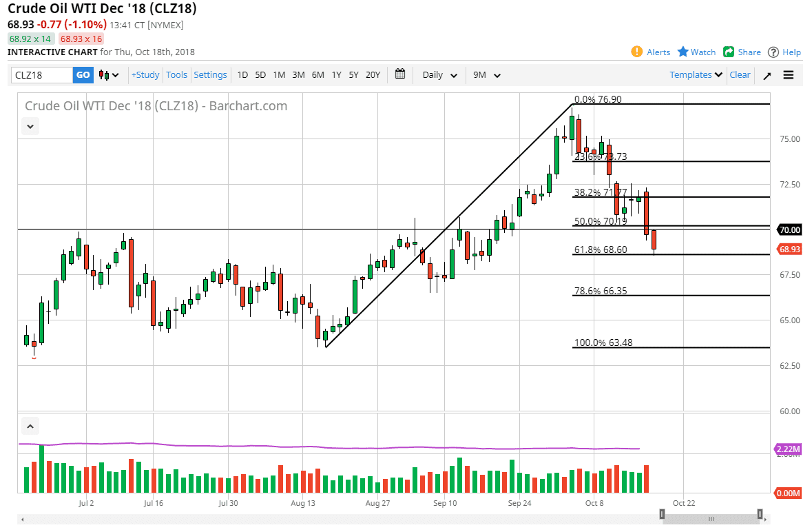Select the 5Y time range
The width and height of the screenshot is (812, 532).
353,75
